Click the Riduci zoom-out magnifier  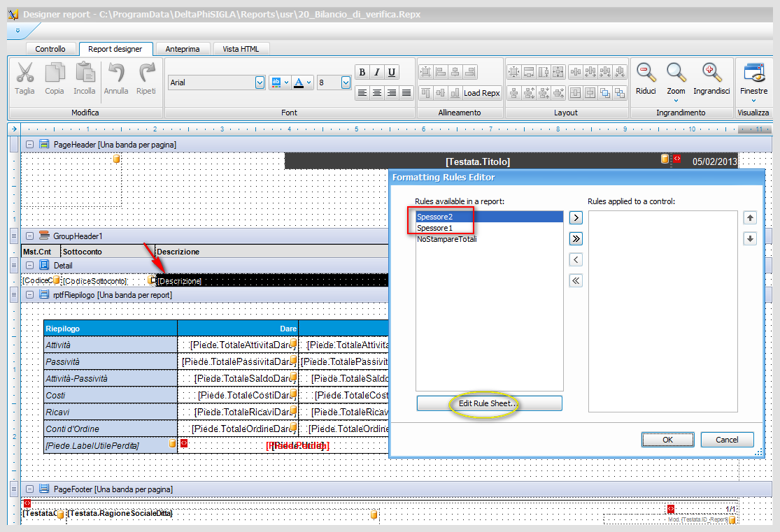646,73
